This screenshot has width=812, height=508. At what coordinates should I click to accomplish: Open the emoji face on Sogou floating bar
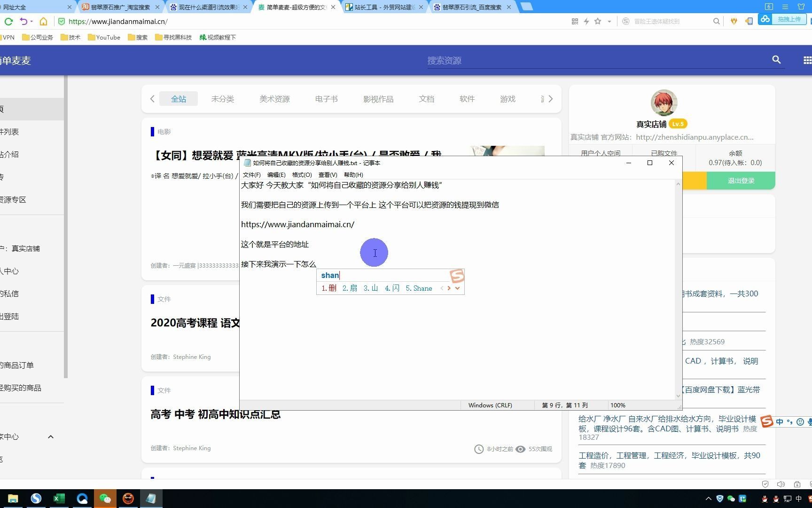[x=800, y=422]
